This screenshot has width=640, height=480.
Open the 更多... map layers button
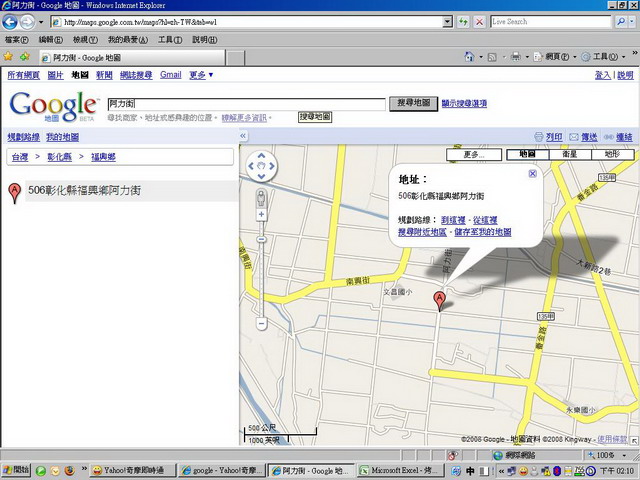(x=474, y=155)
